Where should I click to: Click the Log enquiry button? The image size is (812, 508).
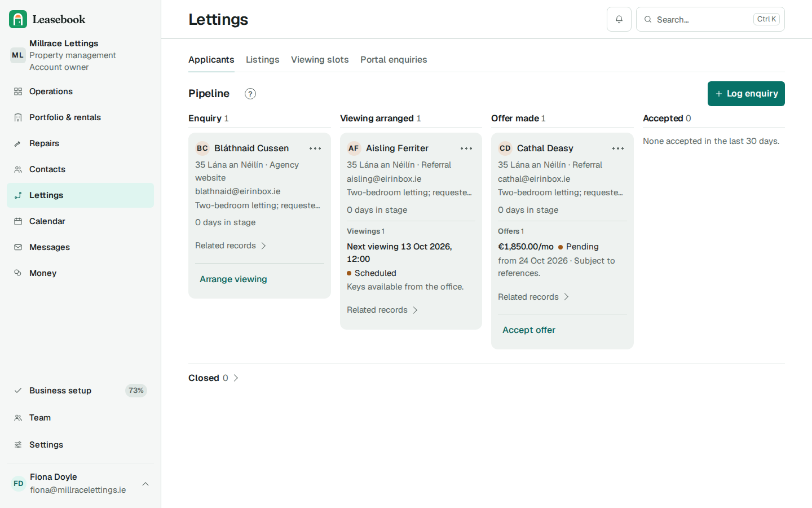click(746, 94)
